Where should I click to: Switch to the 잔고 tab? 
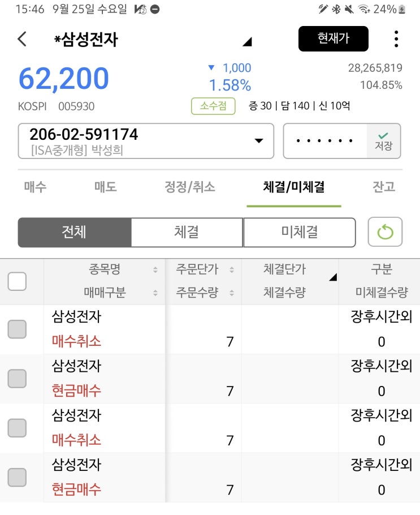coord(383,187)
